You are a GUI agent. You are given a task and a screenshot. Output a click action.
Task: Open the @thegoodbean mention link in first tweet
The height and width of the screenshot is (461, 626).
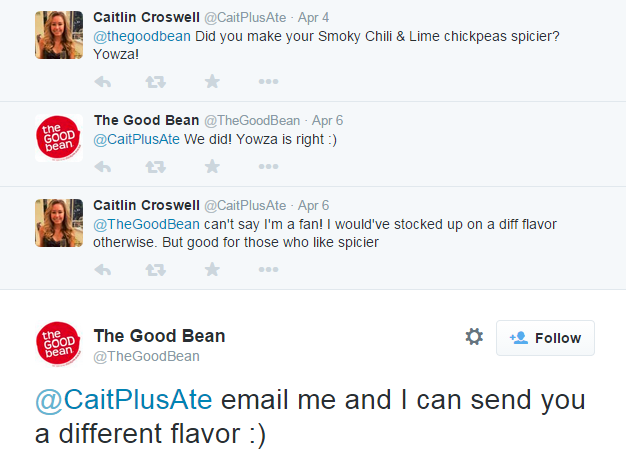(x=142, y=36)
